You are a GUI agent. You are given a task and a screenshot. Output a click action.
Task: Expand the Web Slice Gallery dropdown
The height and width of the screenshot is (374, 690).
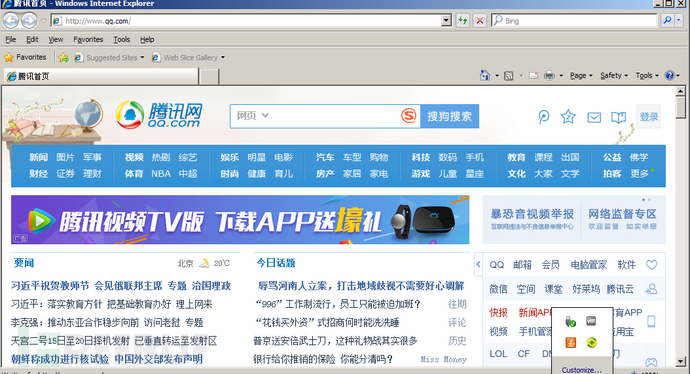pyautogui.click(x=223, y=57)
